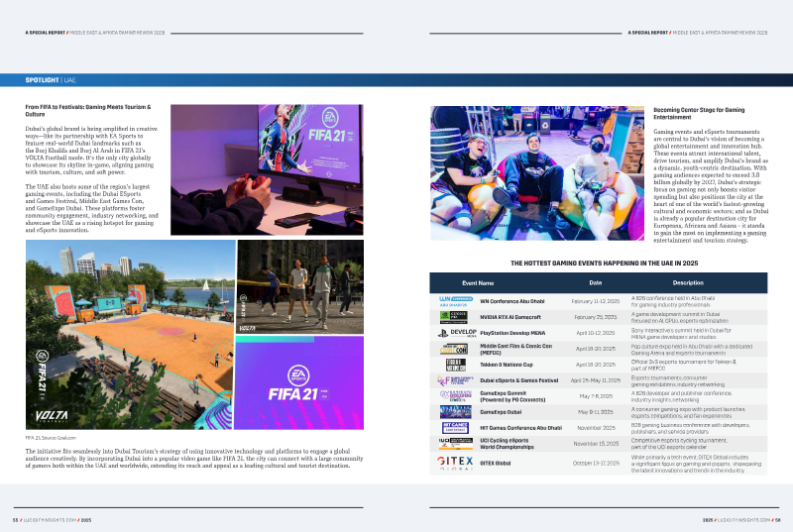Click the right page header 'A Special Report' text

[x=648, y=33]
